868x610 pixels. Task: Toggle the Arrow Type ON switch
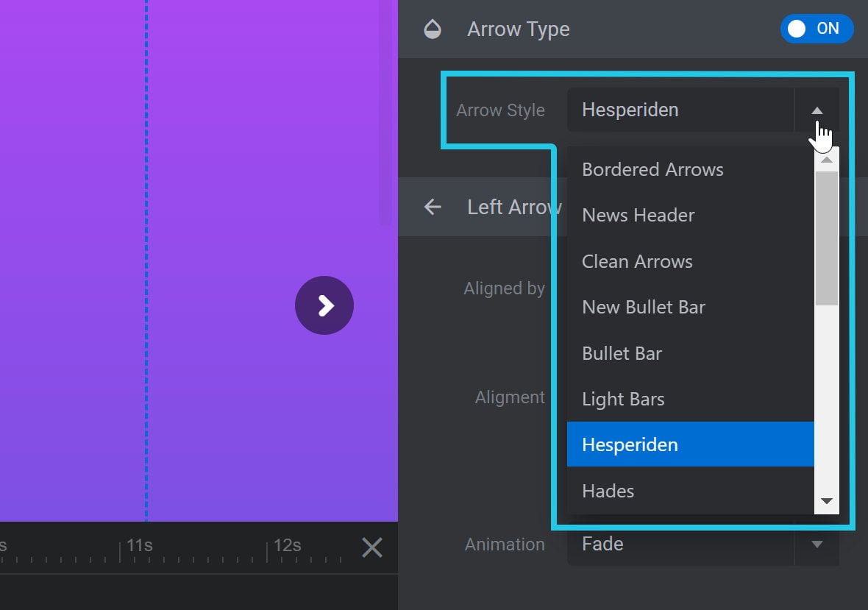point(817,29)
